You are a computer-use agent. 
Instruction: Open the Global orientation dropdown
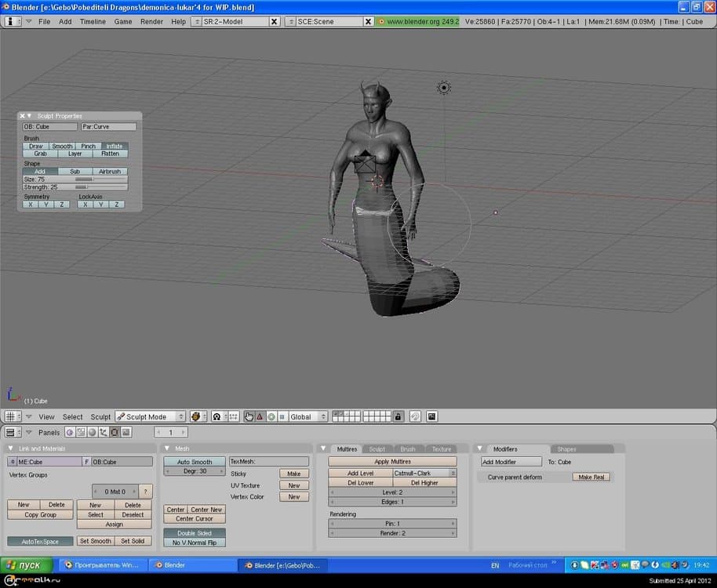click(x=308, y=416)
